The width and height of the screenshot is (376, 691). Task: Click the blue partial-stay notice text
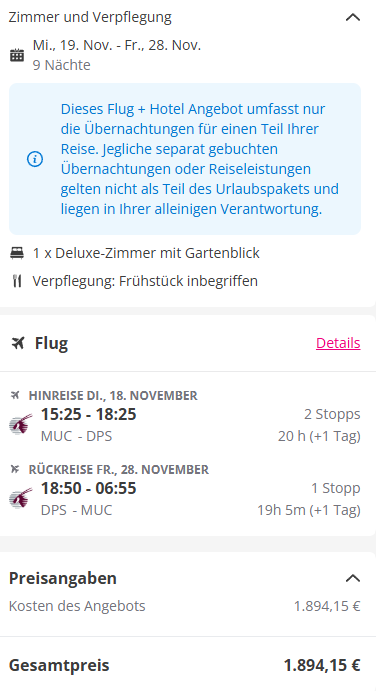click(x=200, y=159)
